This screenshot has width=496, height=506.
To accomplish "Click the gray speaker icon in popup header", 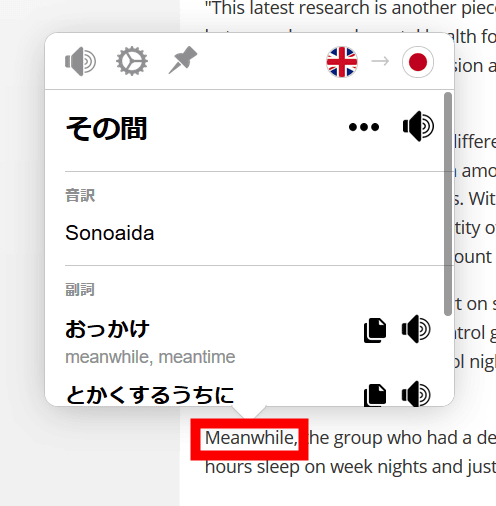I will (x=80, y=61).
